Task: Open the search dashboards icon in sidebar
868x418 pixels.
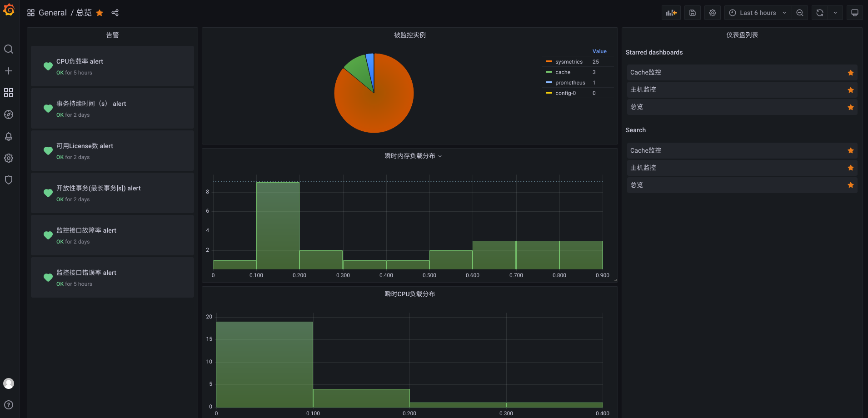Action: (9, 49)
